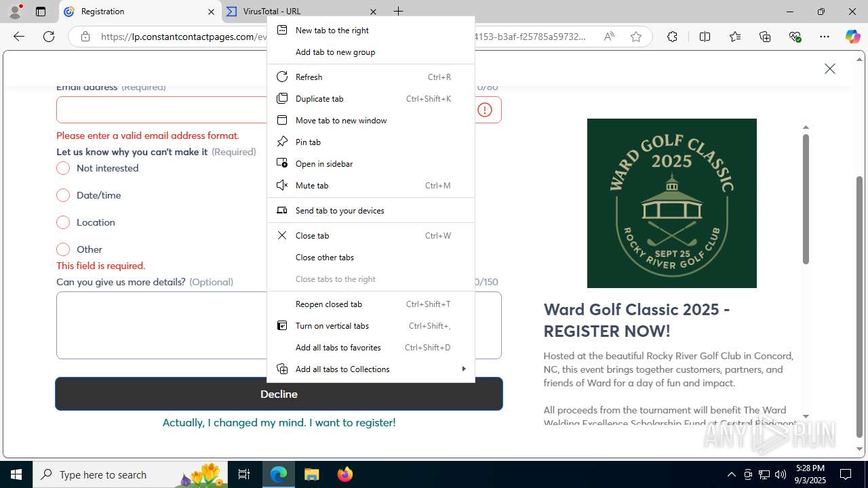868x488 pixels.
Task: Open the Extensions puzzle icon
Action: click(672, 37)
